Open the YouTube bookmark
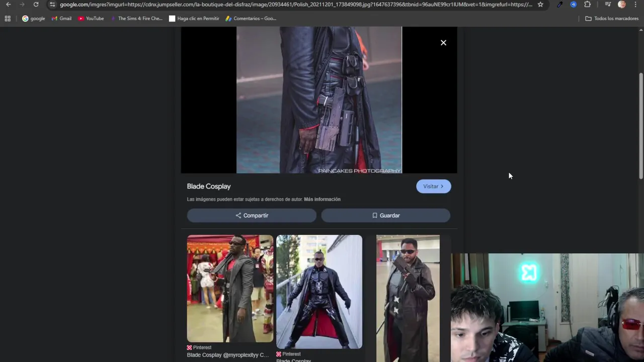 tap(91, 19)
